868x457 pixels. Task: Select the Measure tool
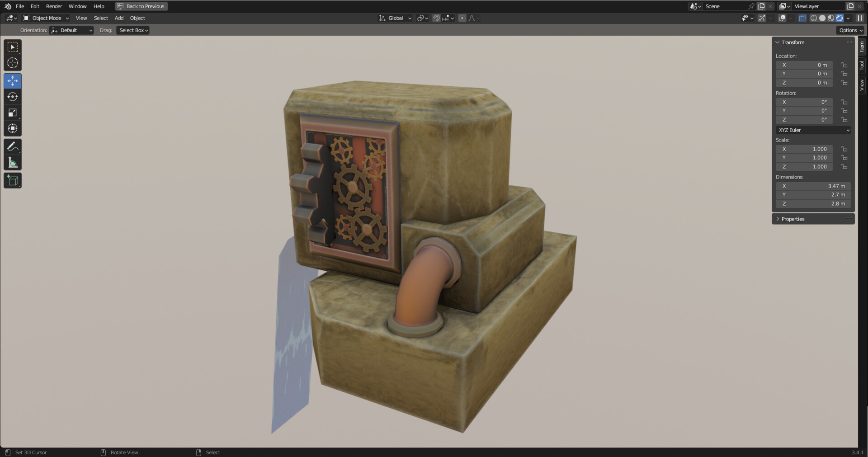(x=13, y=162)
